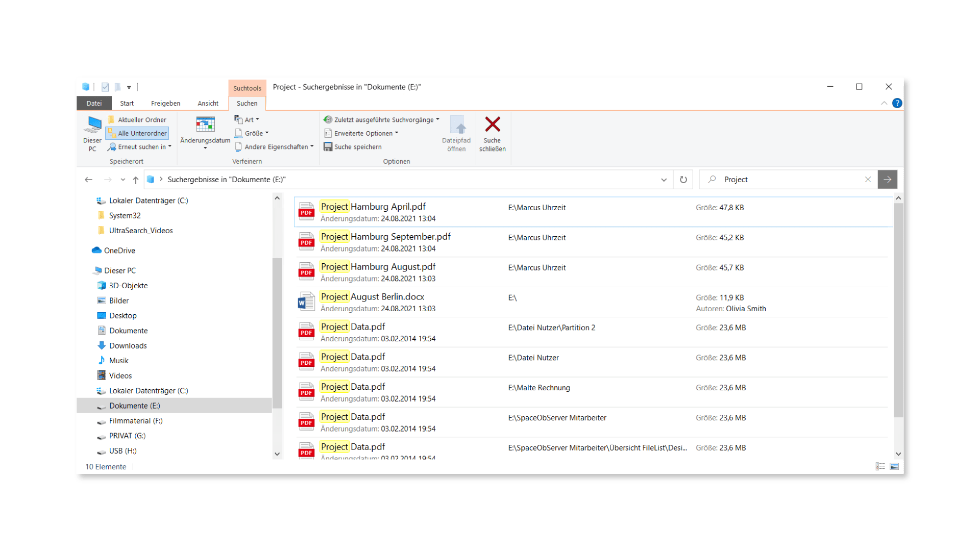980x551 pixels.
Task: Click PDF icon of Project Hamburg September.pdf
Action: click(306, 241)
